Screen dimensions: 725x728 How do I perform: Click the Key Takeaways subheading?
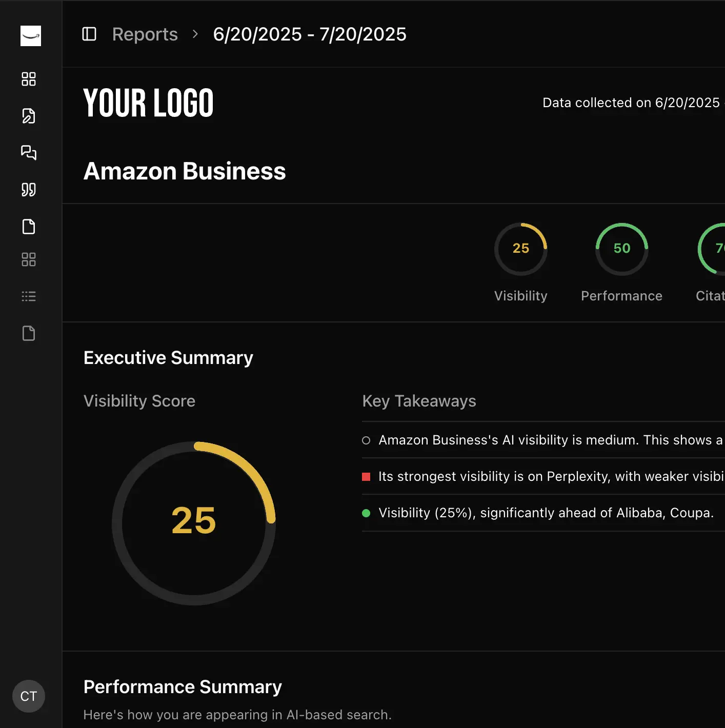tap(419, 401)
